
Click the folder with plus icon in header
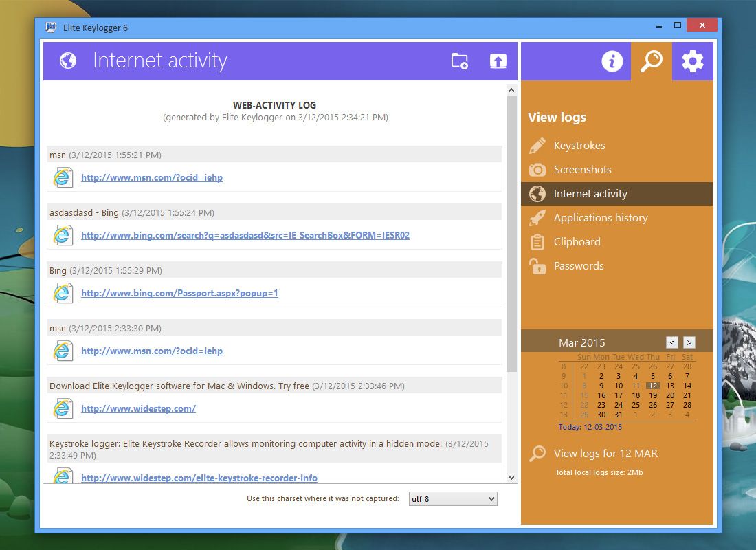click(460, 61)
